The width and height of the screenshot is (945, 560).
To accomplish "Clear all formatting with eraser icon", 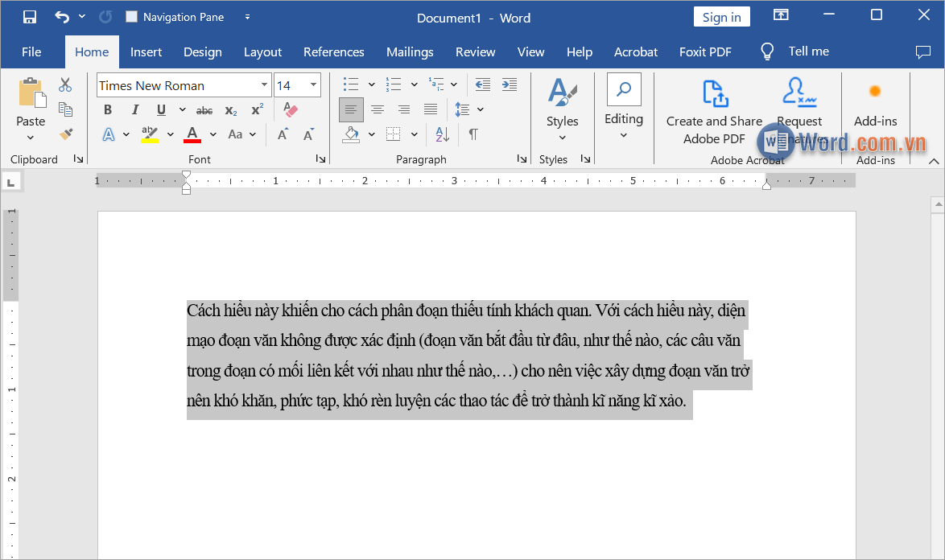I will pos(291,109).
